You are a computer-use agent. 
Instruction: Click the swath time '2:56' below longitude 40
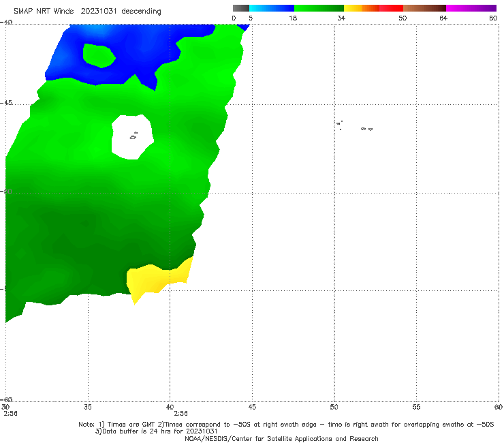(x=180, y=414)
